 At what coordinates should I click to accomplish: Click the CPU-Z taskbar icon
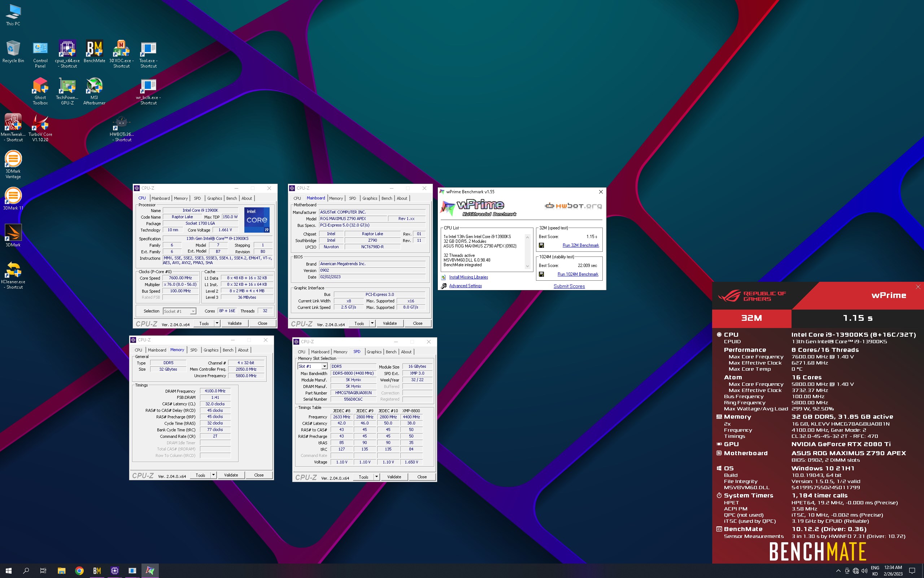[114, 571]
